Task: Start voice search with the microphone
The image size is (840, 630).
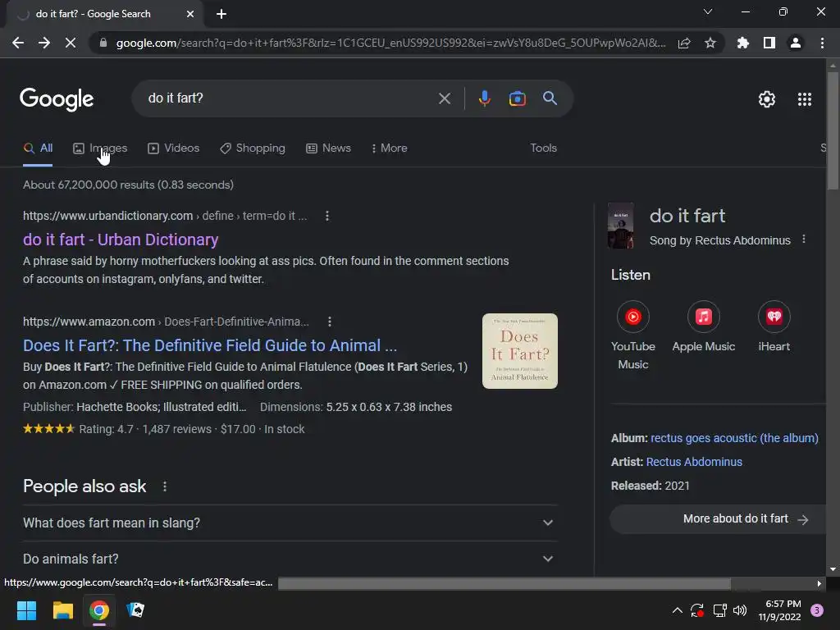Action: tap(484, 98)
